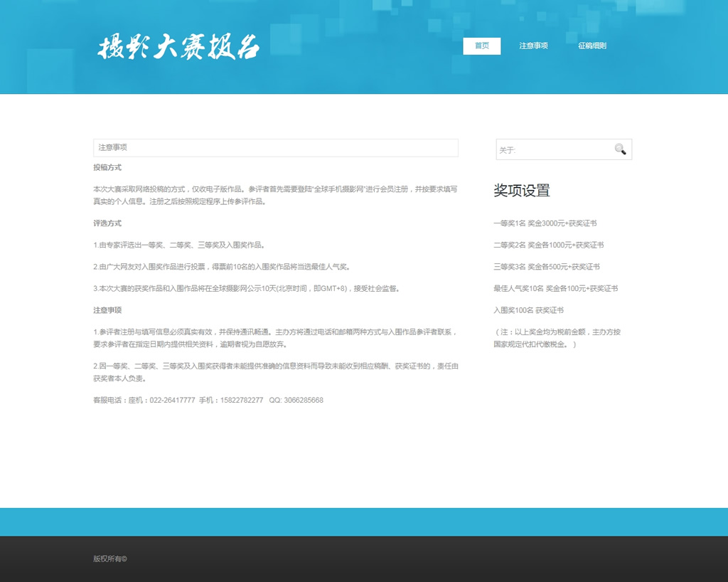Click the search magnifier icon
This screenshot has width=728, height=582.
click(x=620, y=149)
